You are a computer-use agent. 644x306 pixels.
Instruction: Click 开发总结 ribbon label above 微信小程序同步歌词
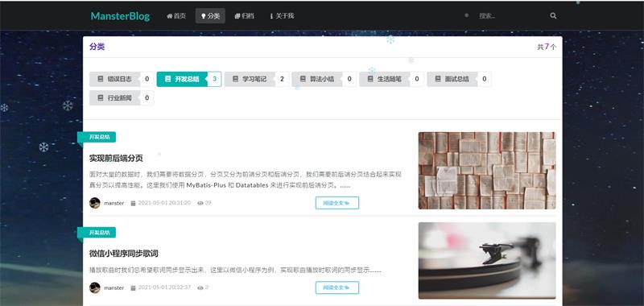pos(97,233)
